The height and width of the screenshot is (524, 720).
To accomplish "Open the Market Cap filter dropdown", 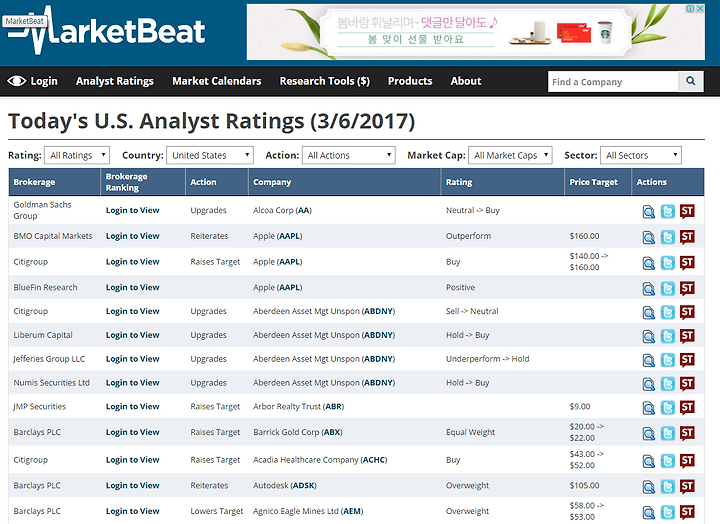I will [x=509, y=156].
